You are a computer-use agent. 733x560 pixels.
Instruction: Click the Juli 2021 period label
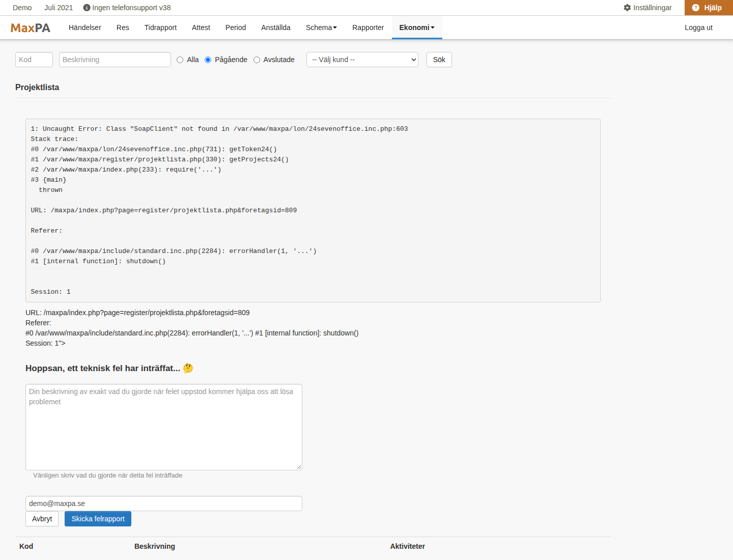click(x=59, y=8)
